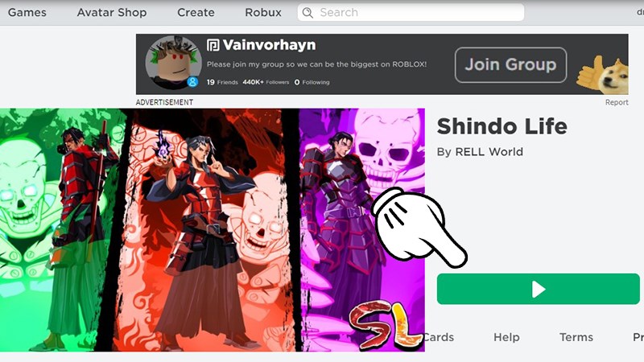Open the Terms footer link
Image resolution: width=644 pixels, height=362 pixels.
point(576,337)
